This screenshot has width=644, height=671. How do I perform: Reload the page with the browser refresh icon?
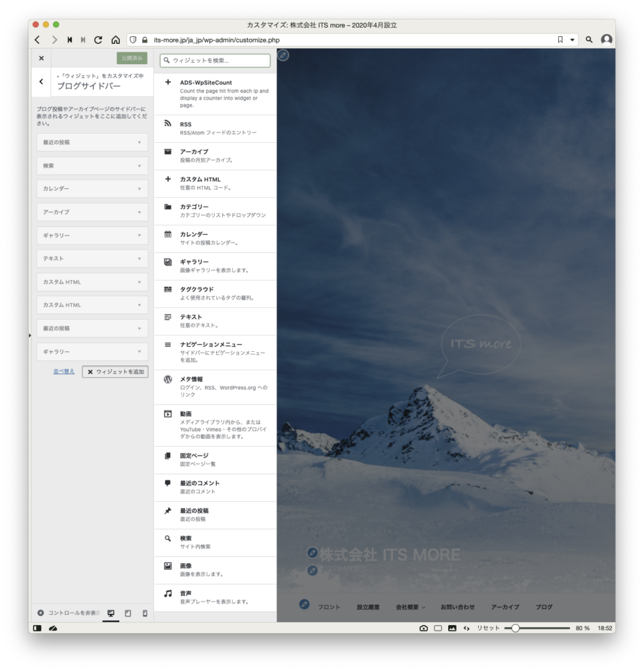[x=98, y=40]
